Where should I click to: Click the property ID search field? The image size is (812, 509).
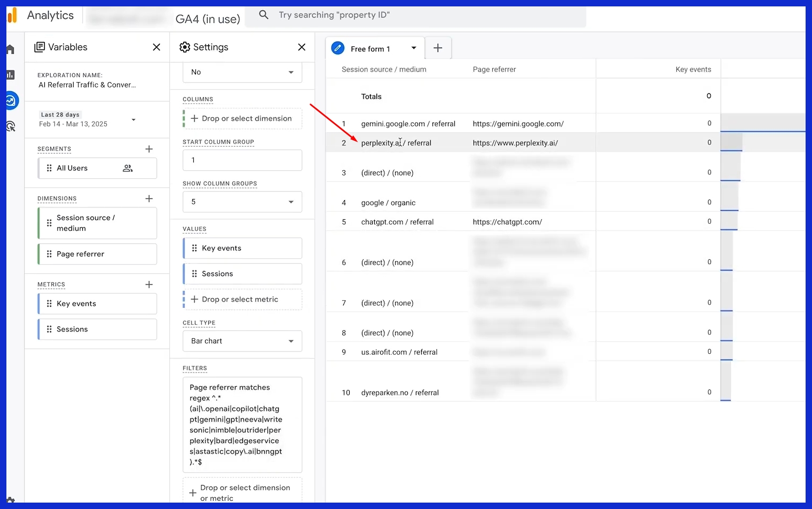(415, 15)
